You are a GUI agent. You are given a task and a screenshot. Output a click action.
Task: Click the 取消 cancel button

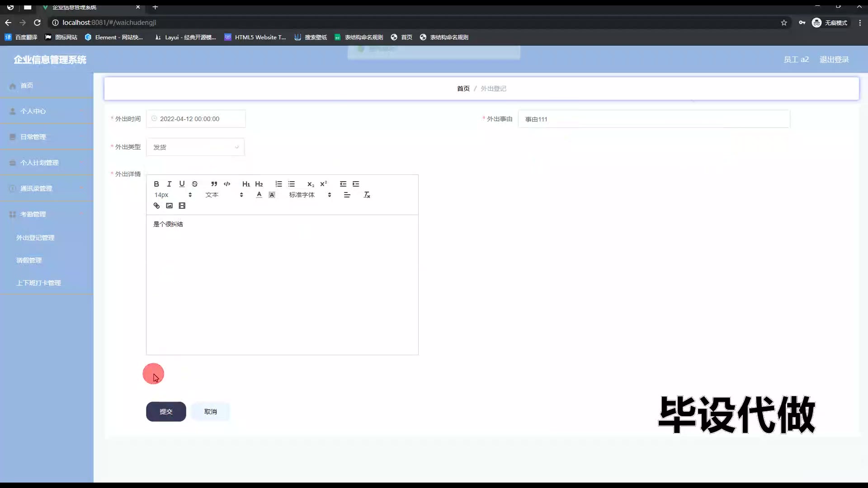[211, 412]
